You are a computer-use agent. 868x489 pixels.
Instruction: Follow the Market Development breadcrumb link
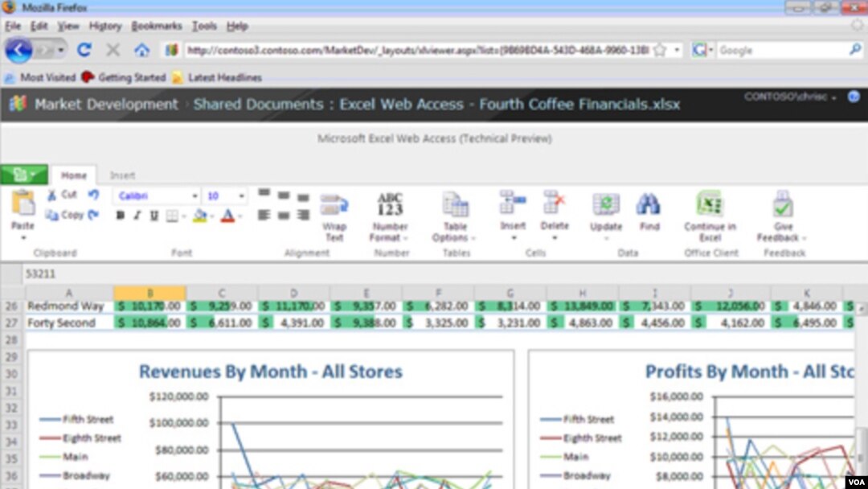click(x=106, y=104)
